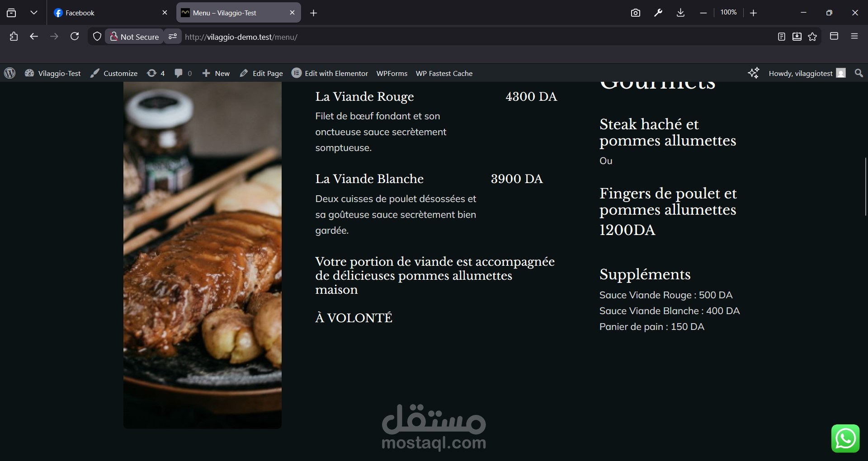Open the admin bar search magnifier

[x=859, y=73]
